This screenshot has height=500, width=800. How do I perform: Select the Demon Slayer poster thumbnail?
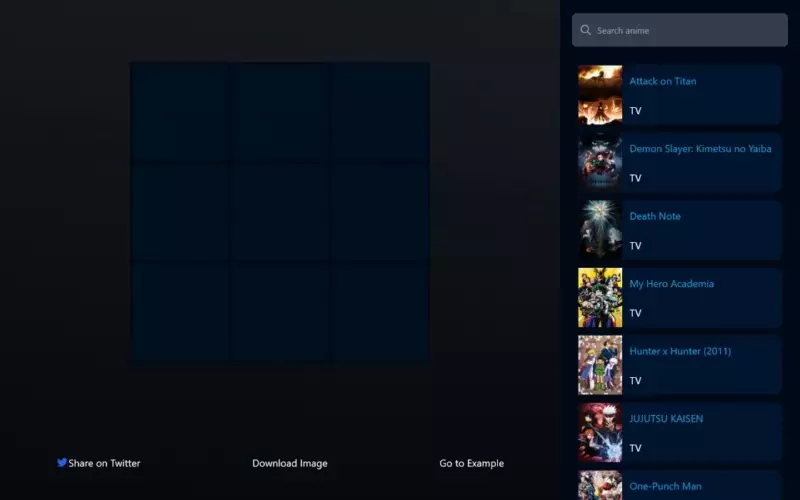[x=600, y=162]
